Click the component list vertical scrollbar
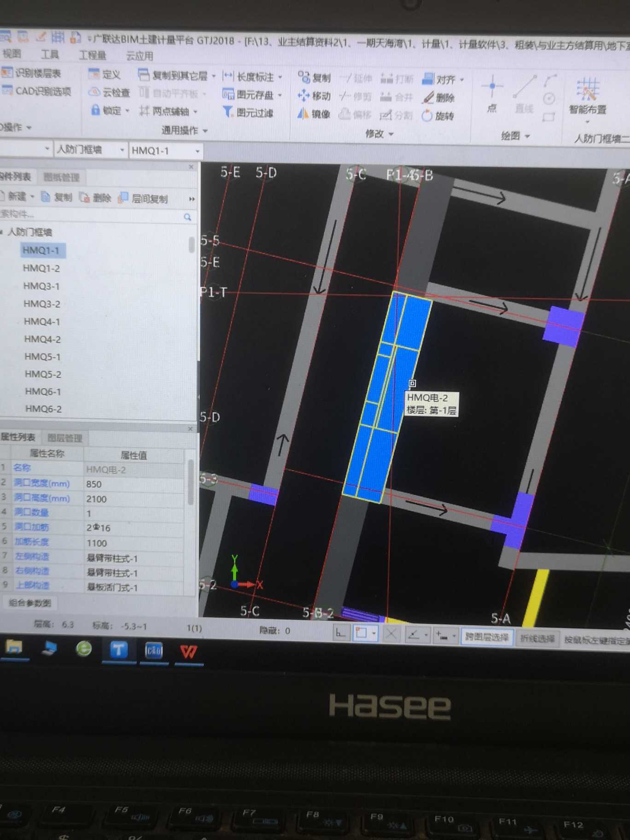The height and width of the screenshot is (840, 630). (191, 245)
